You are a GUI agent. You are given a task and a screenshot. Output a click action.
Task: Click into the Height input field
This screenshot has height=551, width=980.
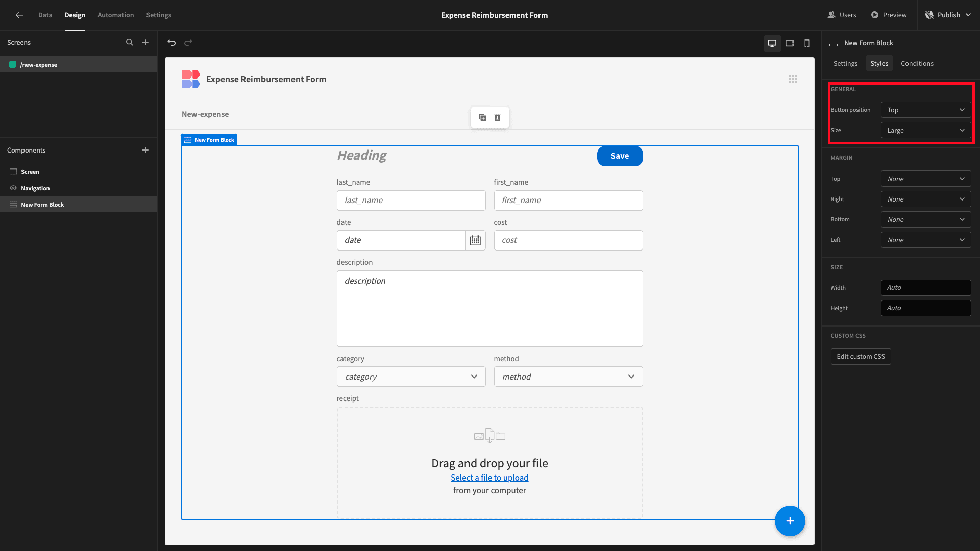click(x=926, y=308)
